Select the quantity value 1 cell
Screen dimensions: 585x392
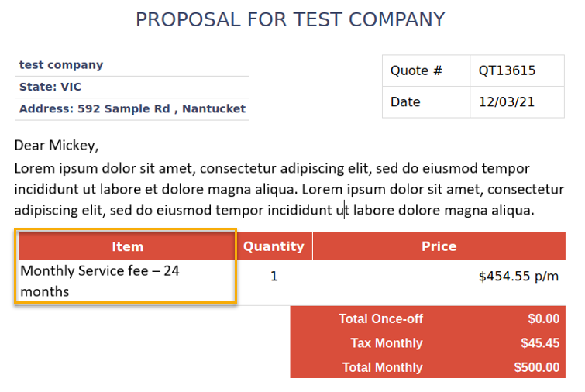(274, 276)
